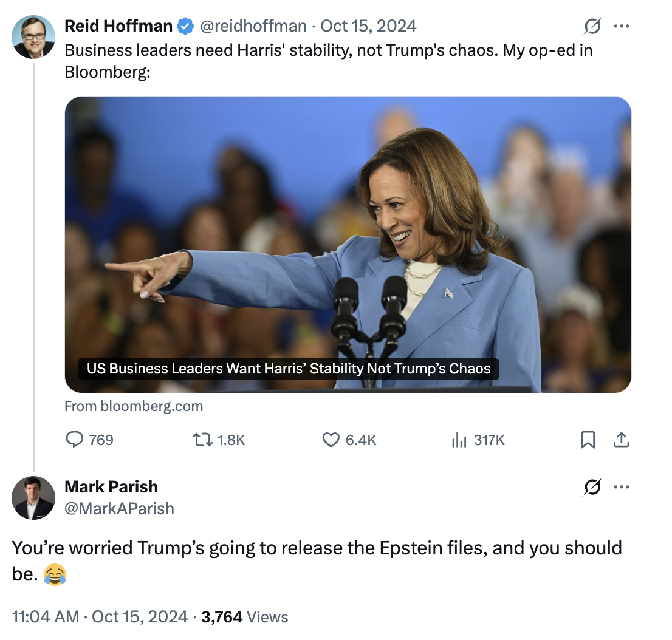Share Reid Hoffman's tweet

(x=621, y=440)
